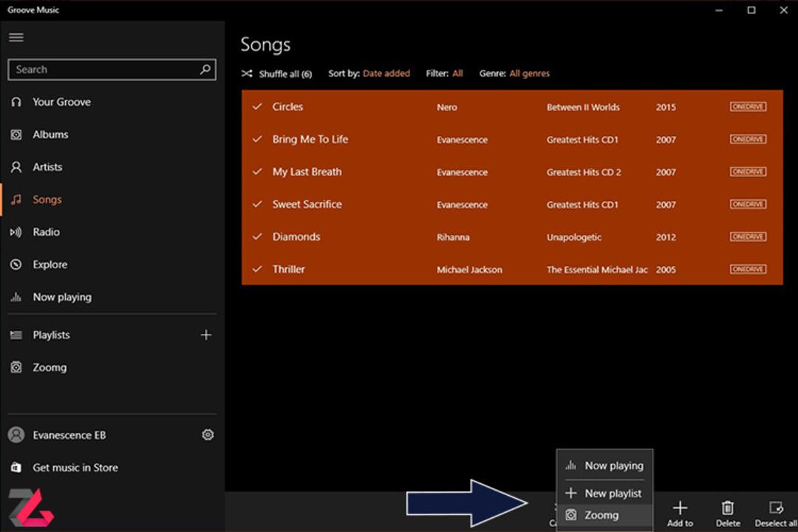Click into the Search input field

[x=112, y=69]
